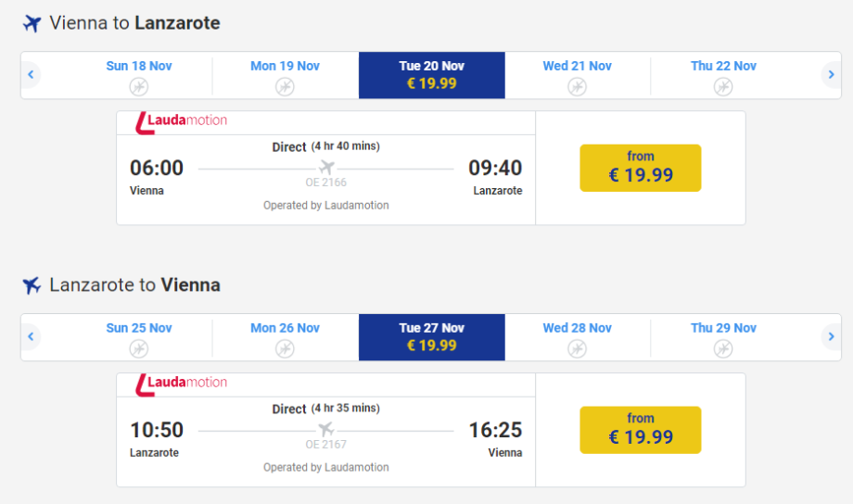853x504 pixels.
Task: Show later outbound dates with right arrow
Action: (x=831, y=75)
